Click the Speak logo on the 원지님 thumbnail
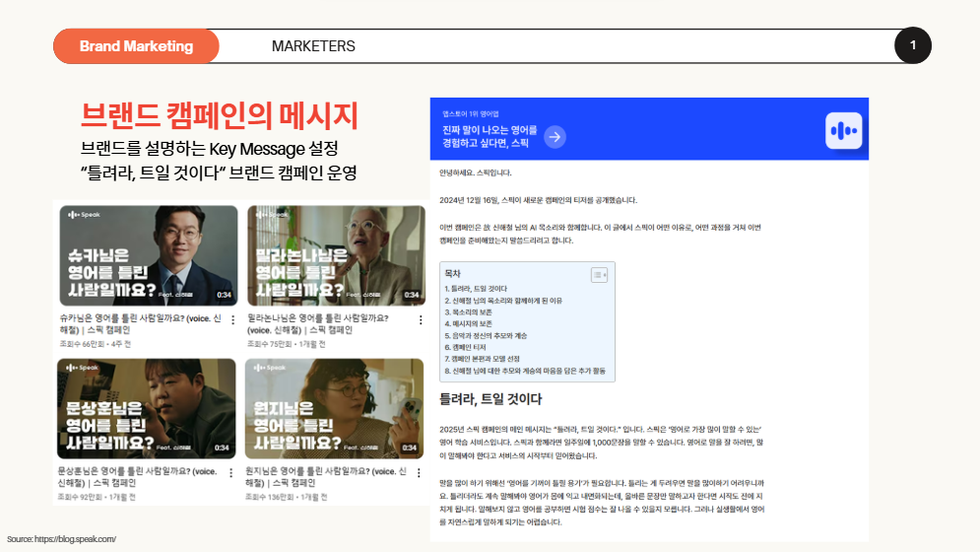 tap(269, 368)
